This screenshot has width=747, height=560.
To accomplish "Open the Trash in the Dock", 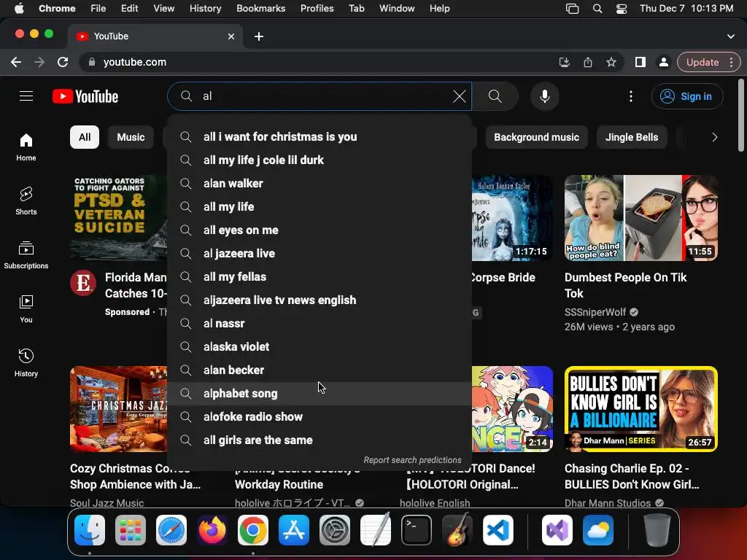I will 657,530.
